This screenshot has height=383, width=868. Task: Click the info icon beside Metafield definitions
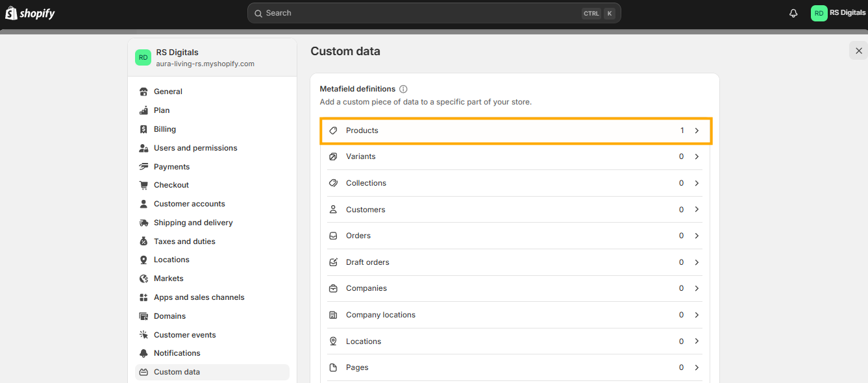coord(403,89)
